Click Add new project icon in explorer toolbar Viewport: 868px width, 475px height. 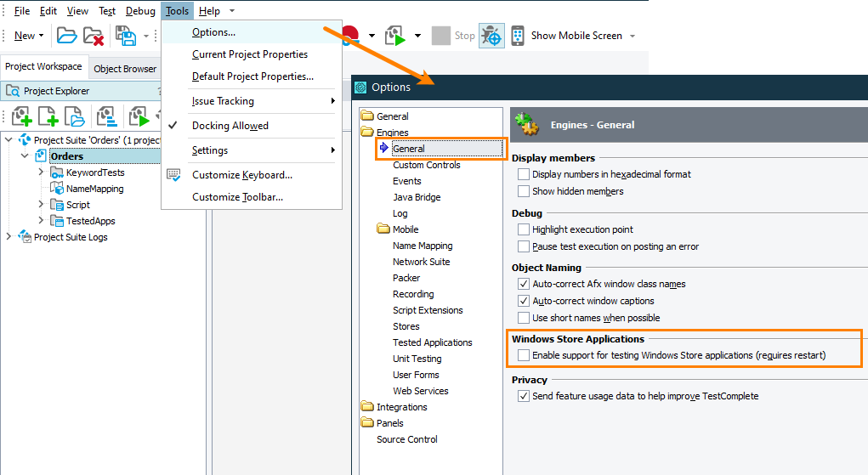21,116
